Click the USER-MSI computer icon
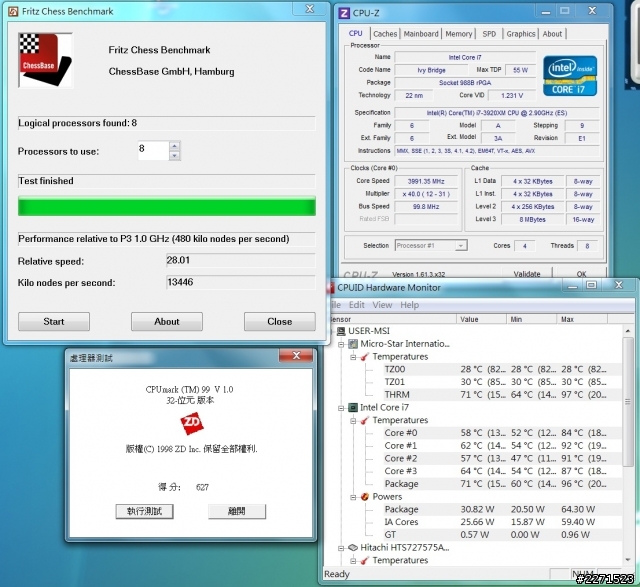640x587 pixels. [341, 331]
